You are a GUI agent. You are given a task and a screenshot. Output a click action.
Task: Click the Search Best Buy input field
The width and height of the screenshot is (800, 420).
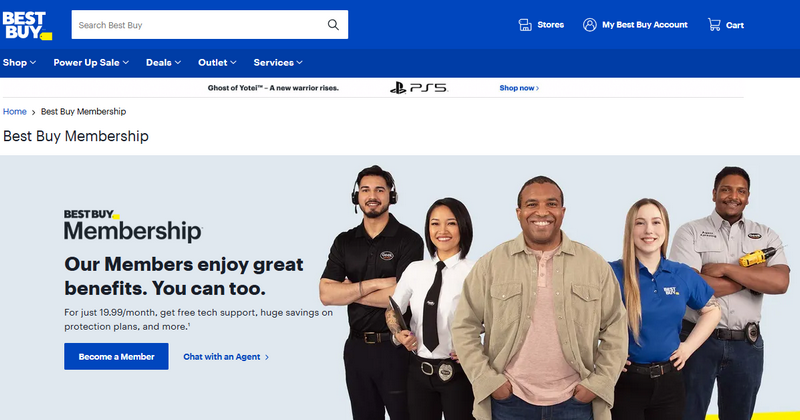[195, 25]
